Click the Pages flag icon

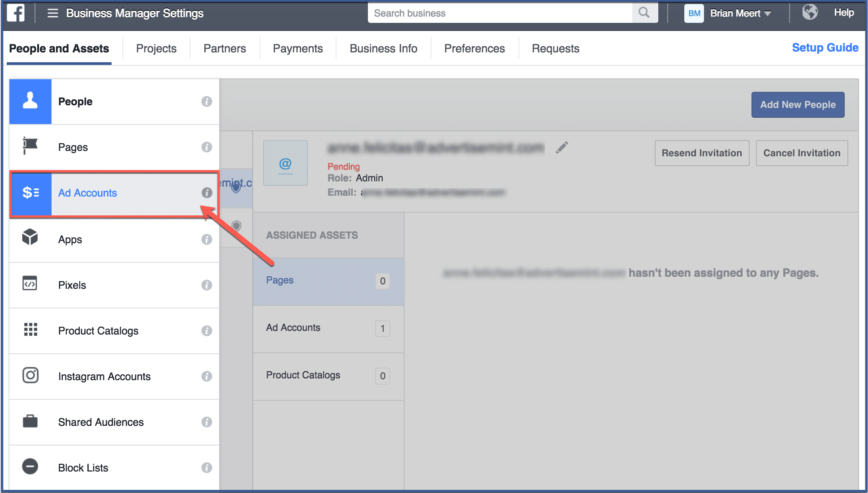30,146
